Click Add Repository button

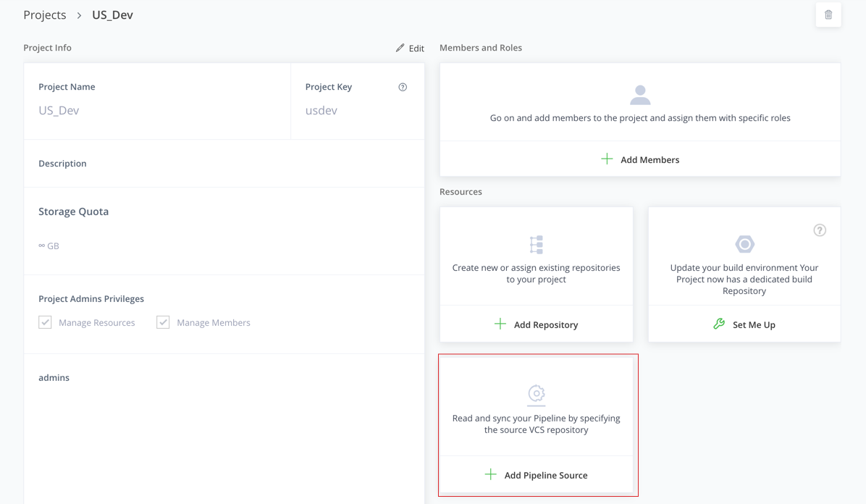pos(537,324)
